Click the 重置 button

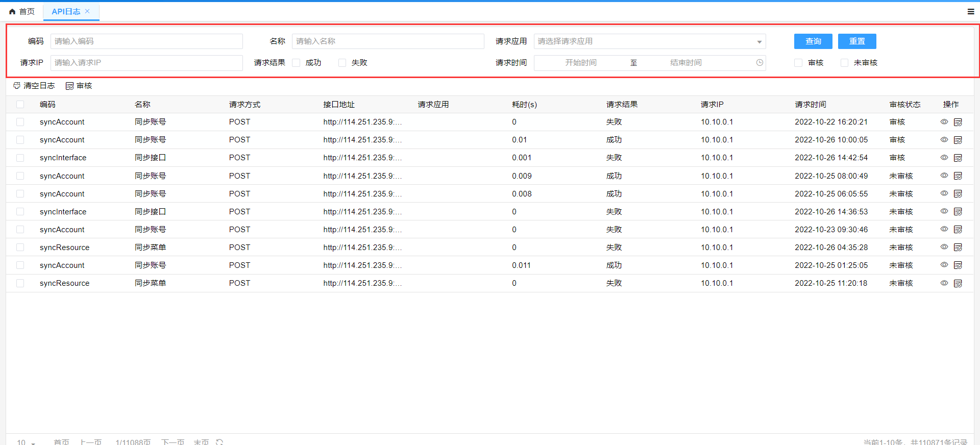pyautogui.click(x=857, y=41)
